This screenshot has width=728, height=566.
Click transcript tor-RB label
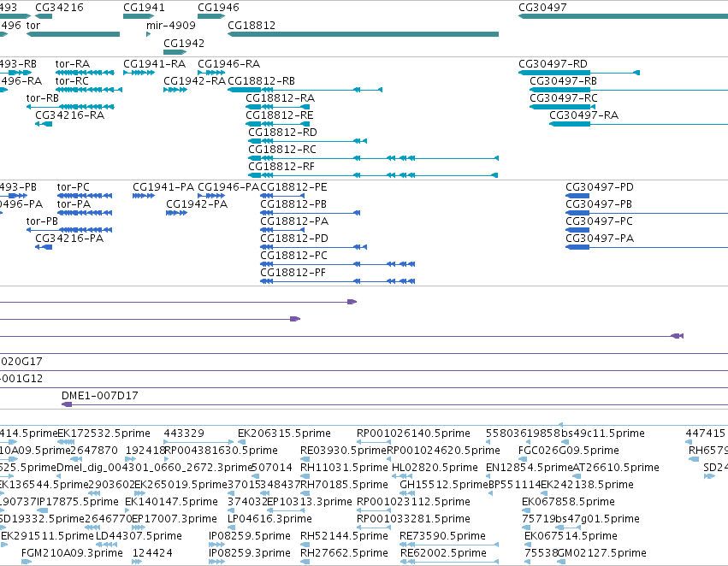pyautogui.click(x=43, y=98)
